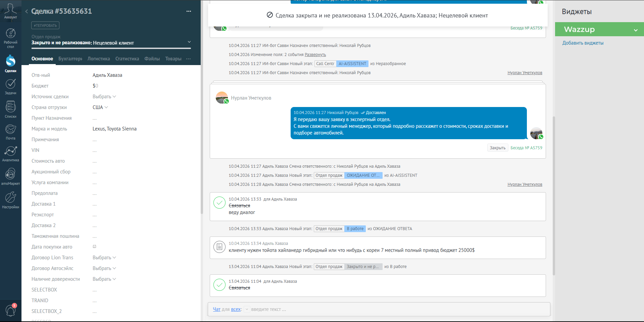Switch to the Бухгалтерия tab

coord(70,59)
